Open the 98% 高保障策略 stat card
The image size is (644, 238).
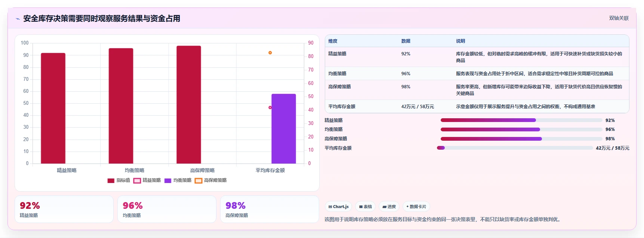click(269, 209)
